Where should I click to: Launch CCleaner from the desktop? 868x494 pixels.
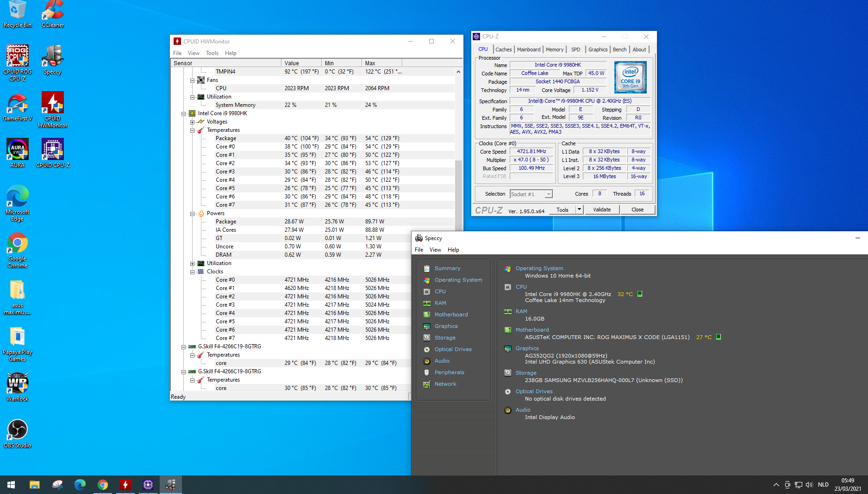click(x=53, y=14)
